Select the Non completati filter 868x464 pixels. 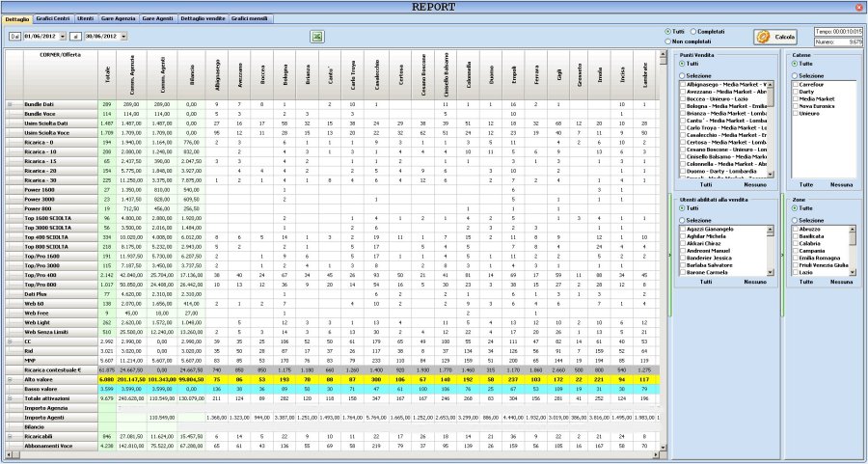[667, 41]
